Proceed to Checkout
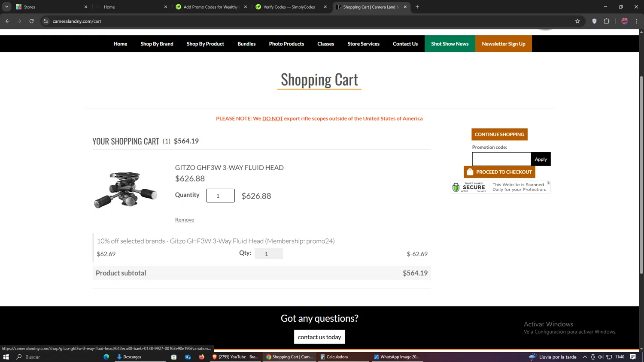Image resolution: width=644 pixels, height=362 pixels. click(499, 172)
